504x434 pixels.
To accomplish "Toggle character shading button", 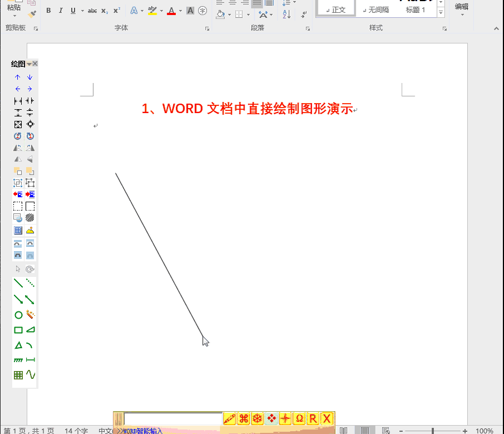I will (190, 11).
